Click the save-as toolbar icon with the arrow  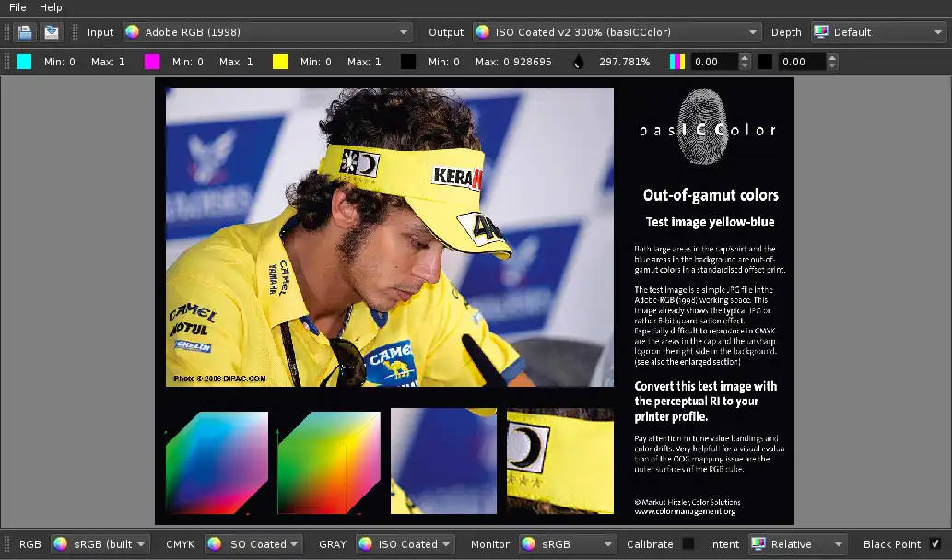pyautogui.click(x=52, y=32)
